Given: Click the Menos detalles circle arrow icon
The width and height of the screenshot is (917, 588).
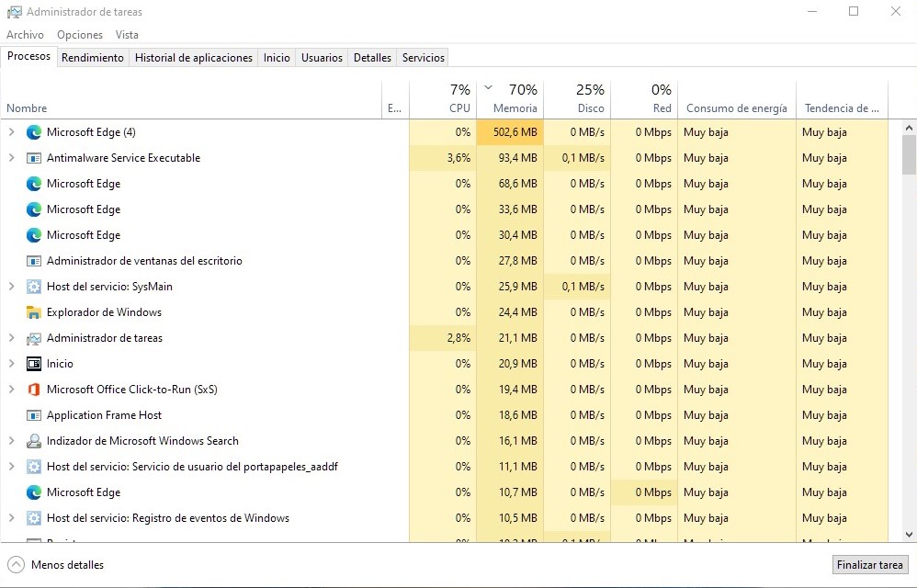Looking at the screenshot, I should click(17, 565).
